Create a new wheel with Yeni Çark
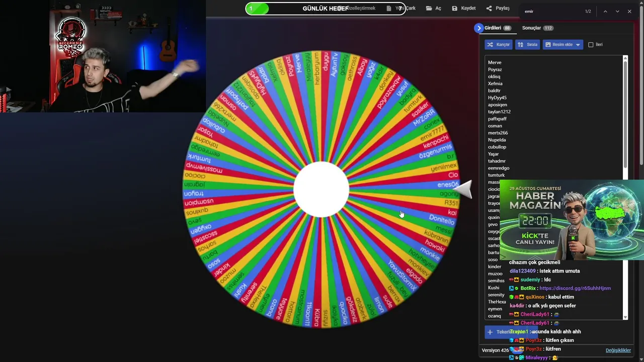This screenshot has width=644, height=362. click(x=401, y=9)
